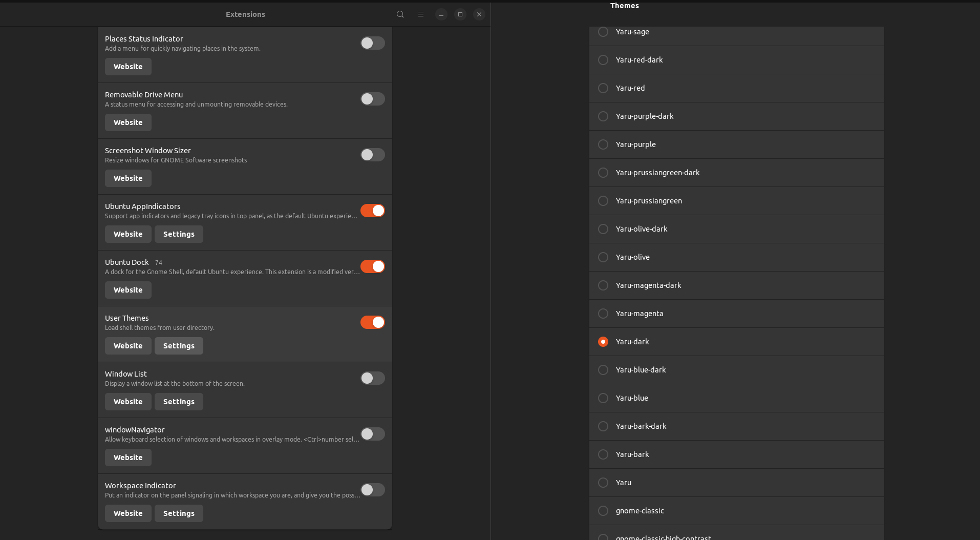Screen dimensions: 980x540
Task: Close the Extensions window
Action: (479, 14)
